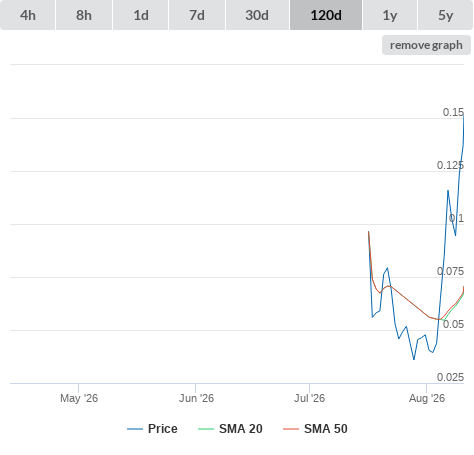Click the May '26 axis label
Viewport: 474px width, 455px height.
[x=79, y=398]
